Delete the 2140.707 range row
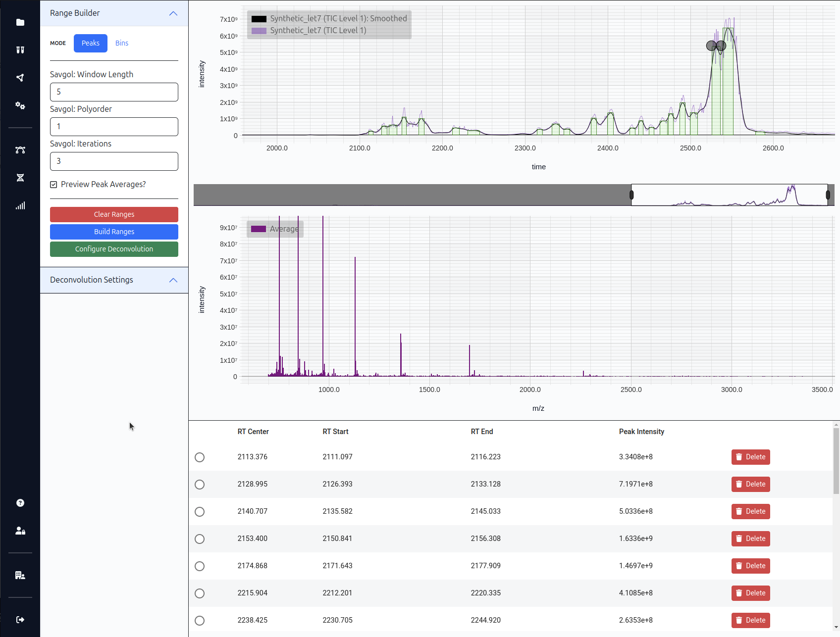840x637 pixels. (750, 511)
